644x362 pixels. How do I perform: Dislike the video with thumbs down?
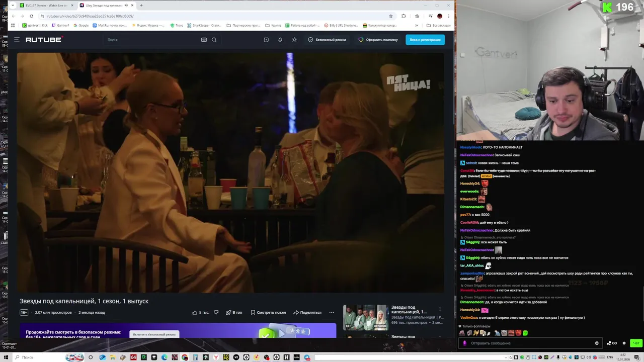[216, 312]
